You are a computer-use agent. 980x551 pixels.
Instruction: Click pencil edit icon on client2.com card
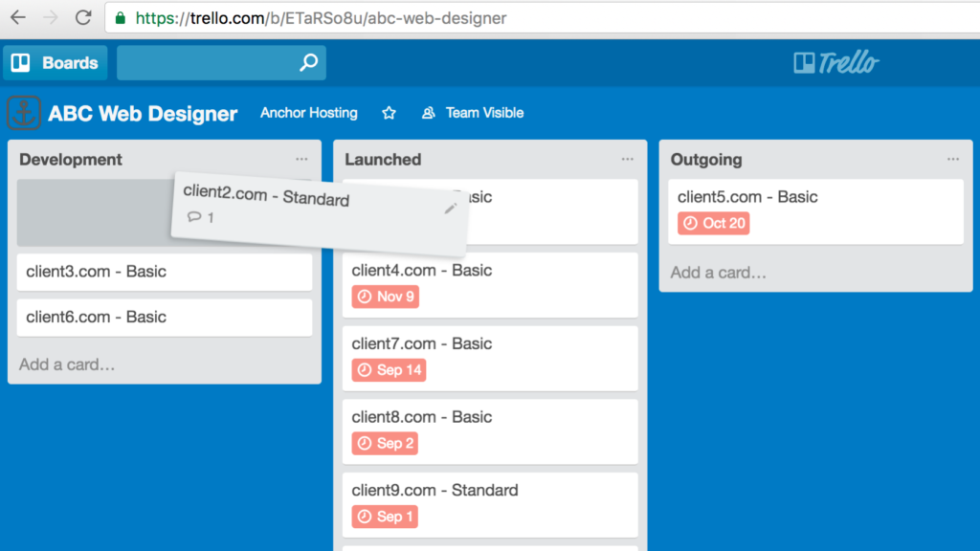coord(450,209)
